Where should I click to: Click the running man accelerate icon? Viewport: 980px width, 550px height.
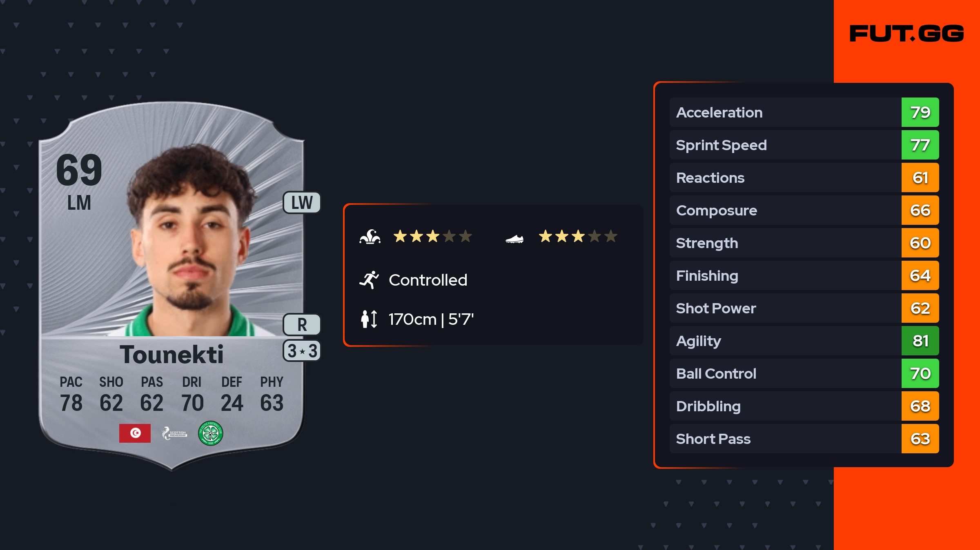pos(369,280)
